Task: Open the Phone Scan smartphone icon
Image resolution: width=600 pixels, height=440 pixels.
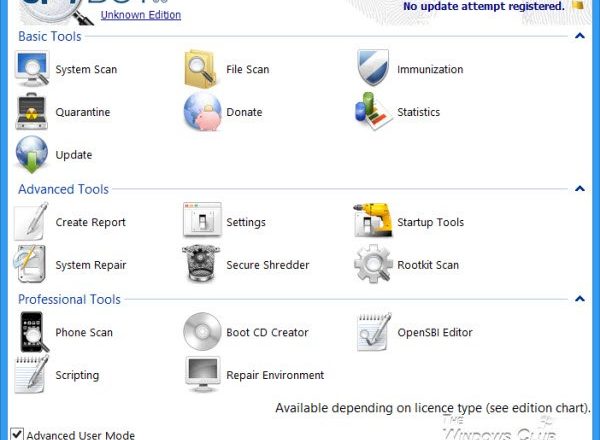Action: point(34,332)
